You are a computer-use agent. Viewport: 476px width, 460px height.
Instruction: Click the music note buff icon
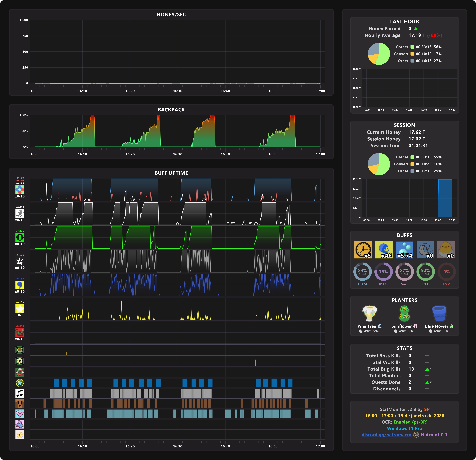pyautogui.click(x=20, y=393)
